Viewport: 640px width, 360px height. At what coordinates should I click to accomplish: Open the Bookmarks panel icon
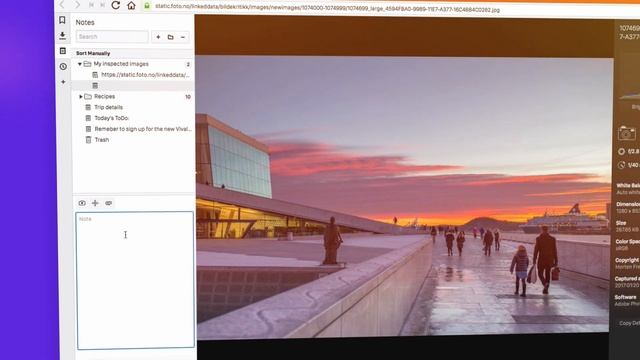pyautogui.click(x=62, y=20)
